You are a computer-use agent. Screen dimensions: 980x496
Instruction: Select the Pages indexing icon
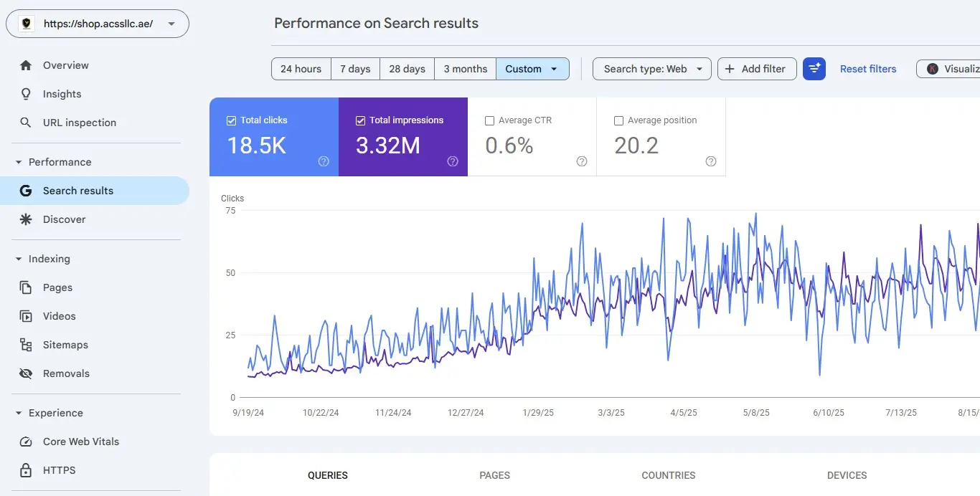pyautogui.click(x=27, y=287)
